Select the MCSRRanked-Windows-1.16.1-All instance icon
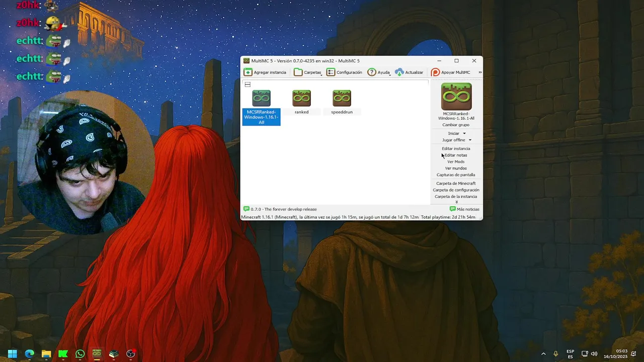This screenshot has width=644, height=362. (261, 98)
